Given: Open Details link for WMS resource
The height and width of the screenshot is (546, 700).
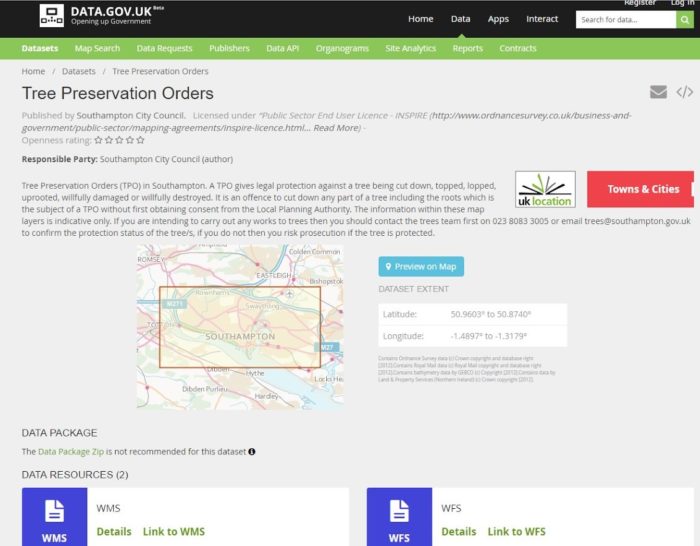Looking at the screenshot, I should pos(114,532).
